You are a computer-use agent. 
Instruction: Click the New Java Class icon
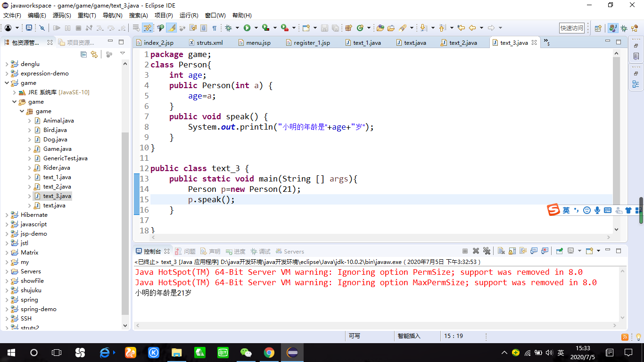click(360, 28)
